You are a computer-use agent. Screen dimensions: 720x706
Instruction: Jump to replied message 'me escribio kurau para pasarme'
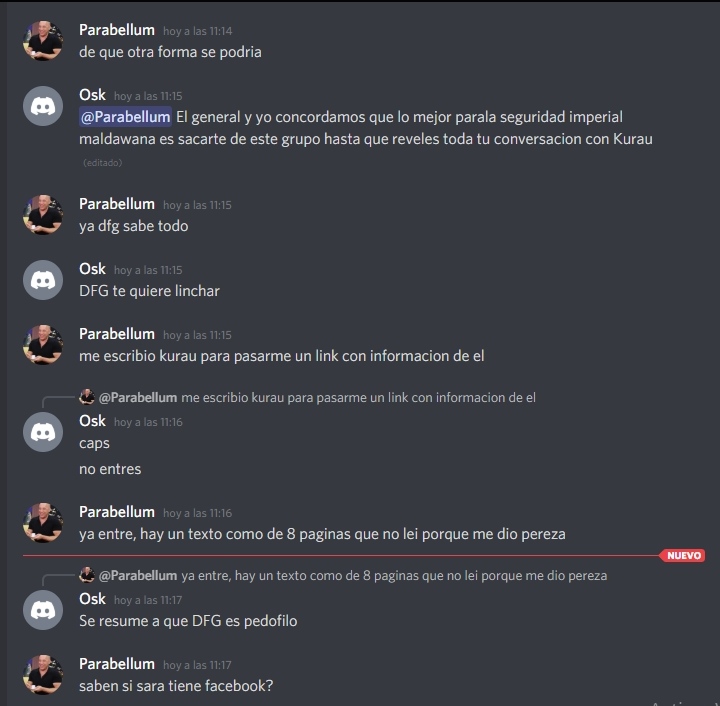click(358, 398)
